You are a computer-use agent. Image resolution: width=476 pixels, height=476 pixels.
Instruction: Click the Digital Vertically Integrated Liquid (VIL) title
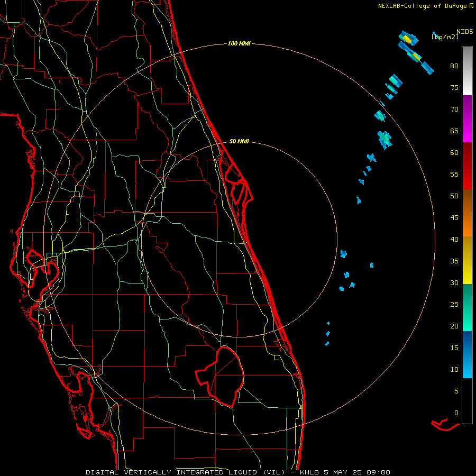click(185, 472)
